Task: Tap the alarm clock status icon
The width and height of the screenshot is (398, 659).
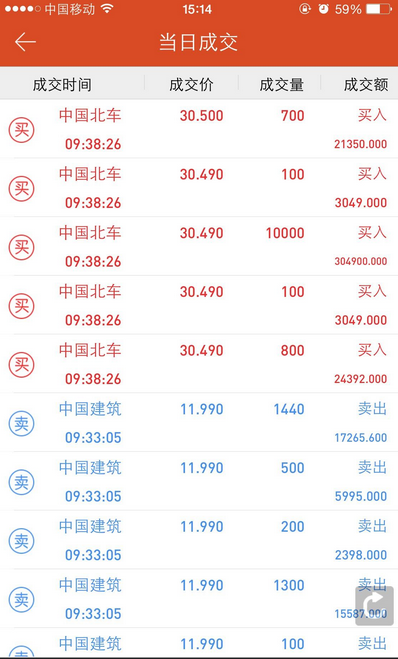Action: [324, 9]
